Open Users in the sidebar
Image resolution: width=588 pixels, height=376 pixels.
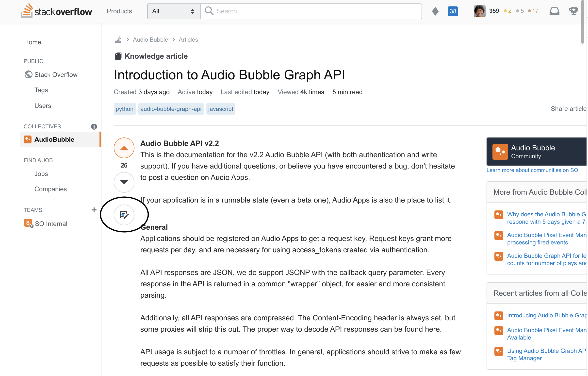(43, 106)
